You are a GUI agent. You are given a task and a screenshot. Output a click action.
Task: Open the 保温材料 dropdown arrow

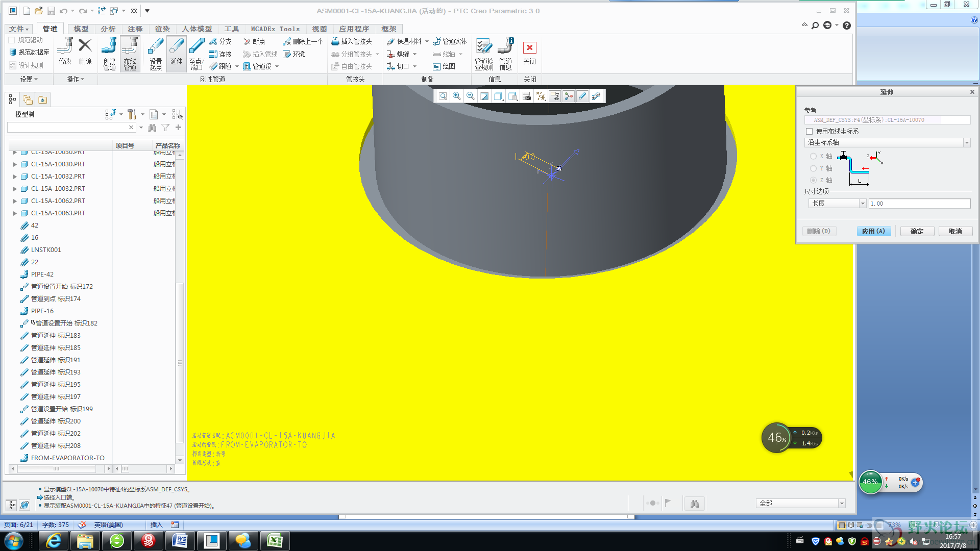click(x=427, y=41)
